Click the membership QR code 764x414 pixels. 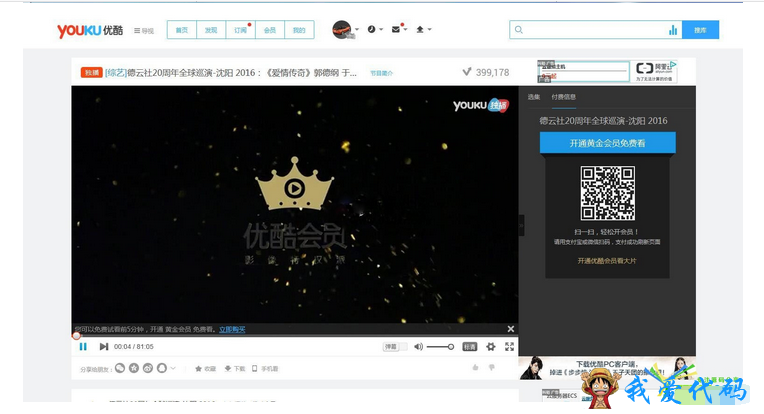tap(608, 193)
